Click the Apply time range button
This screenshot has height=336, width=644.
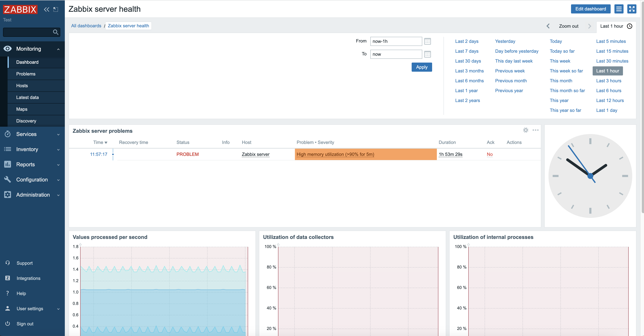click(421, 67)
